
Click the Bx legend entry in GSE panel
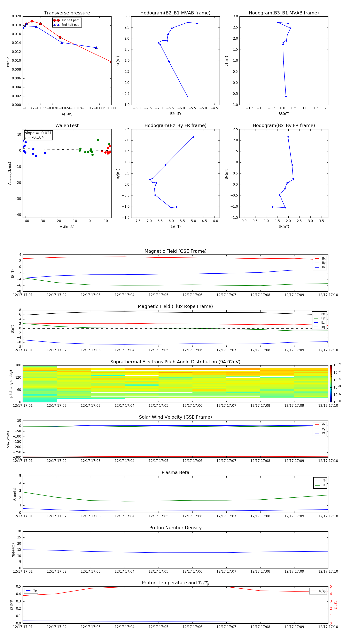(x=320, y=259)
